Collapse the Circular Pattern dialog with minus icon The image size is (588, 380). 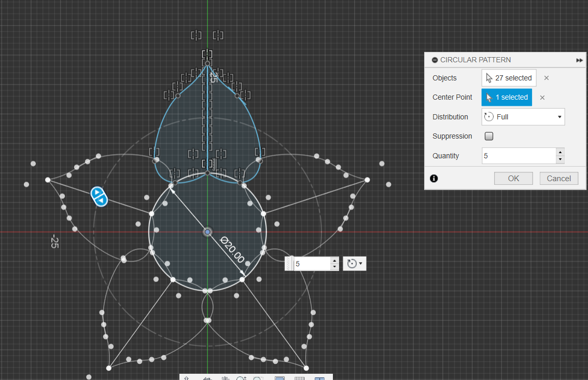click(435, 60)
